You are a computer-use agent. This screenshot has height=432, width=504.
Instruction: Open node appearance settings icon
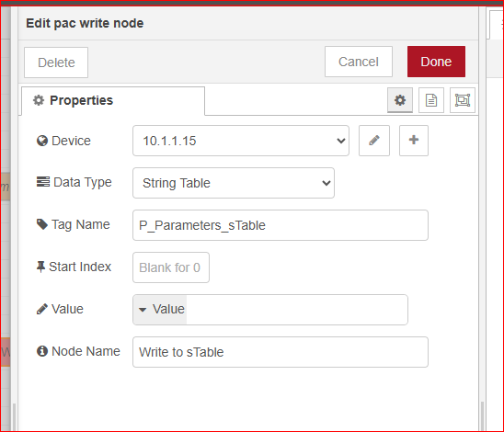463,100
